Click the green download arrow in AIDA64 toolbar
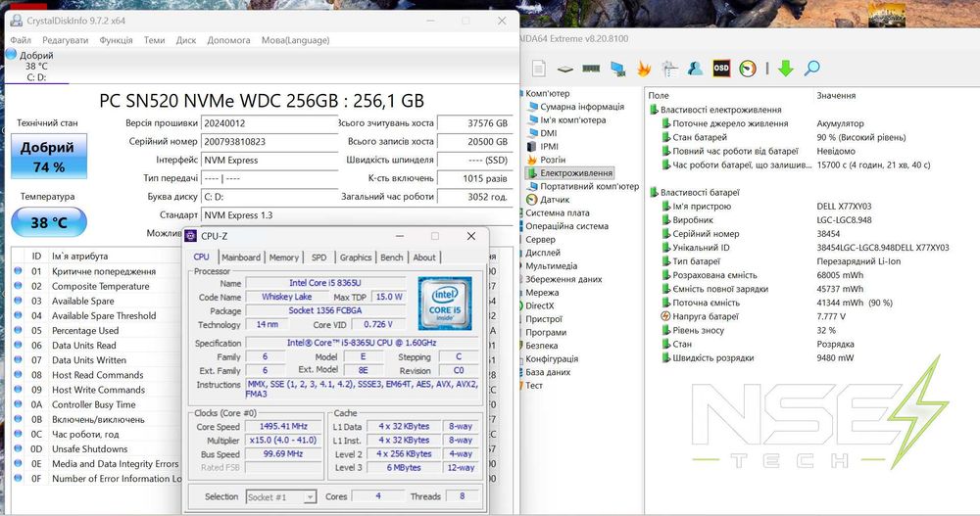This screenshot has width=980, height=516. pos(786,69)
